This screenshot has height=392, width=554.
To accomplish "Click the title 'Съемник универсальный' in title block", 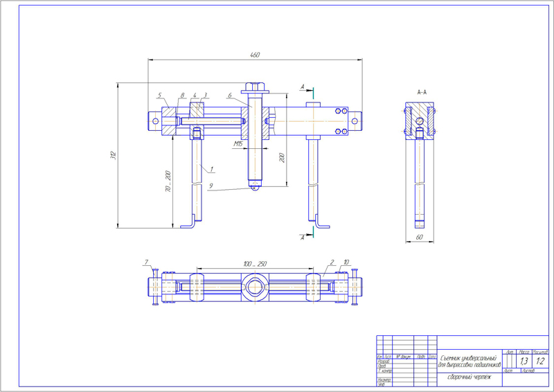I will pos(468,359).
